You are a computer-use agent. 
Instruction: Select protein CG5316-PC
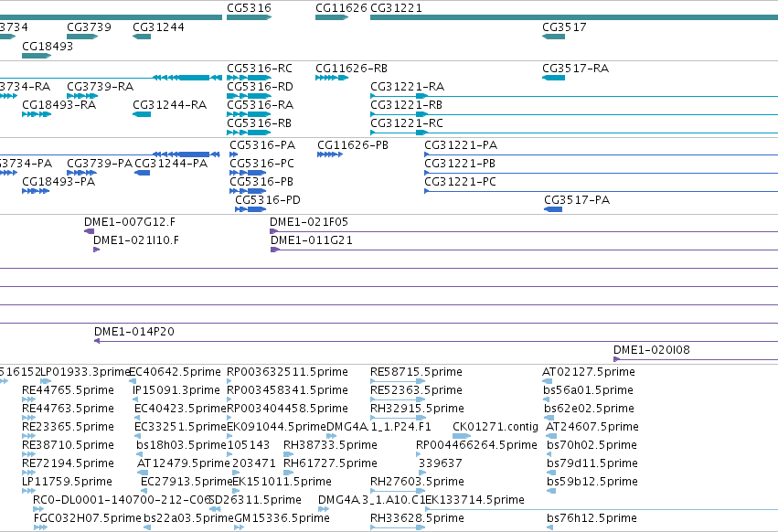coord(262,164)
